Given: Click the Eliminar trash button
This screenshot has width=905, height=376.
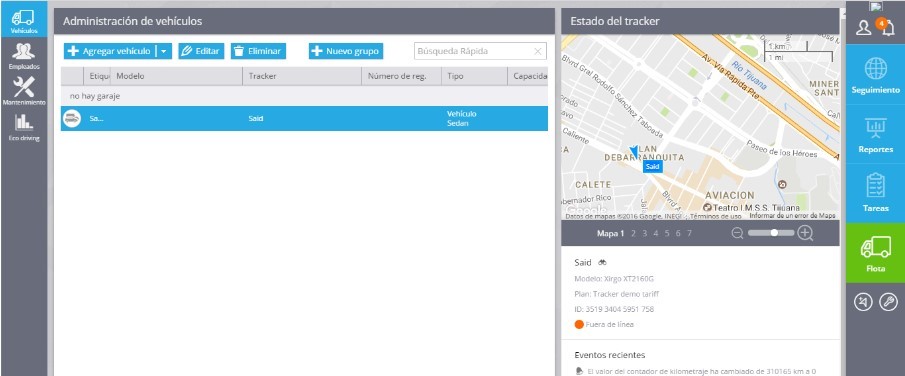Looking at the screenshot, I should click(258, 51).
